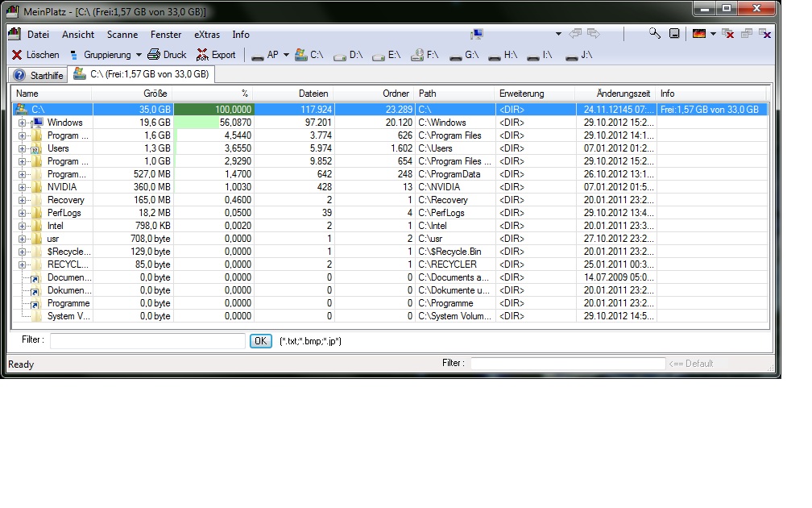Select the AP drive toolbar button

coord(265,55)
